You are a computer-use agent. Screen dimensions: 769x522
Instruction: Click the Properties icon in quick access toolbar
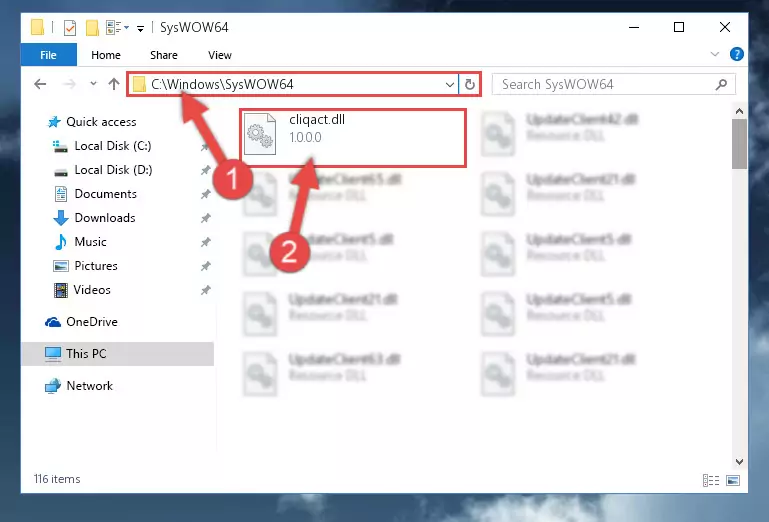coord(70,27)
